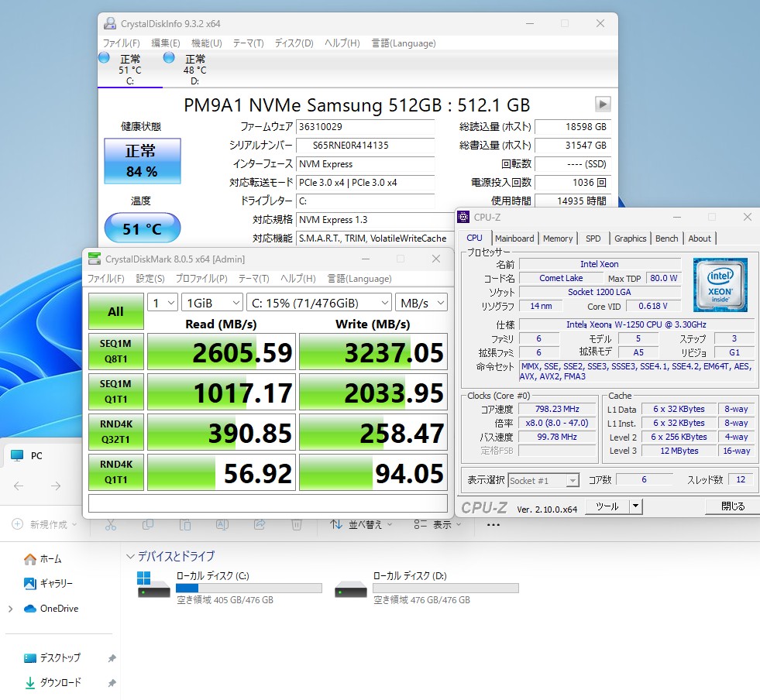Open the ディスク(D) menu in CrystalDiskInfo
Viewport: 760px width, 700px height.
[x=294, y=43]
